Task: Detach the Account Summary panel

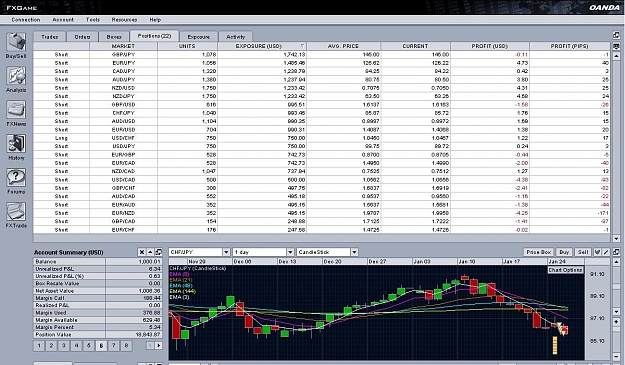Action: [159, 252]
